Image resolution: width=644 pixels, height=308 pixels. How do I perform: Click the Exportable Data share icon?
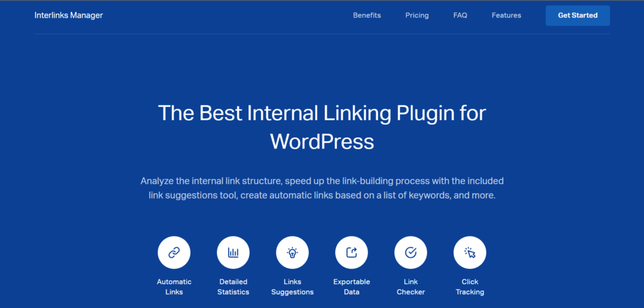click(x=351, y=253)
